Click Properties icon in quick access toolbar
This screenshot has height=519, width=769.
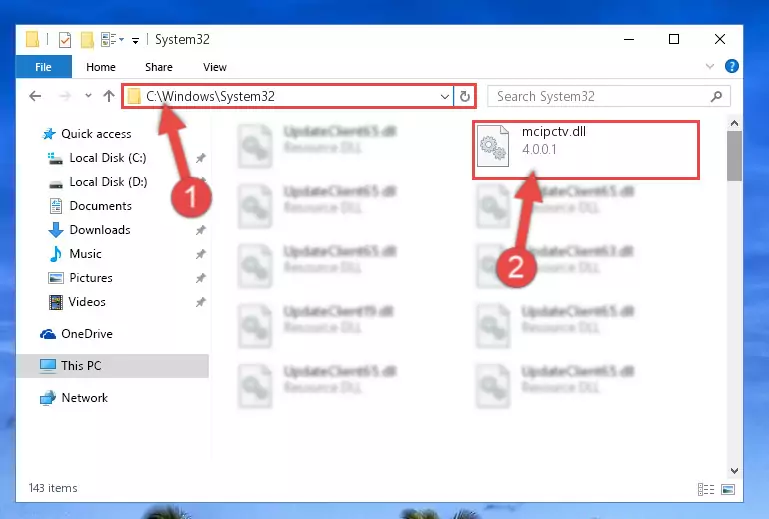point(65,39)
